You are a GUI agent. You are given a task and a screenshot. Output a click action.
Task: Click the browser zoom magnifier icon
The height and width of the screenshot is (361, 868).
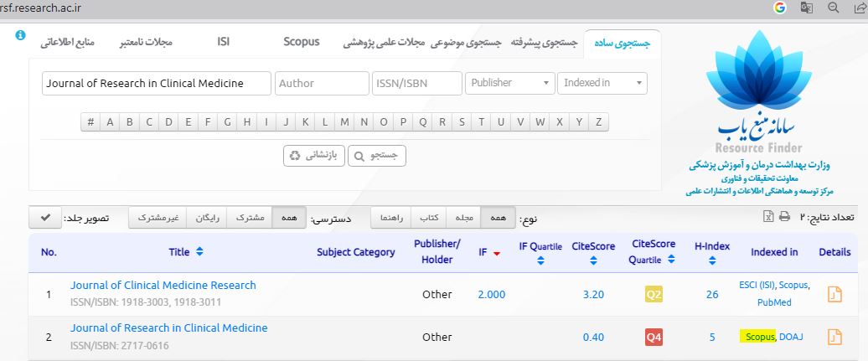point(833,8)
